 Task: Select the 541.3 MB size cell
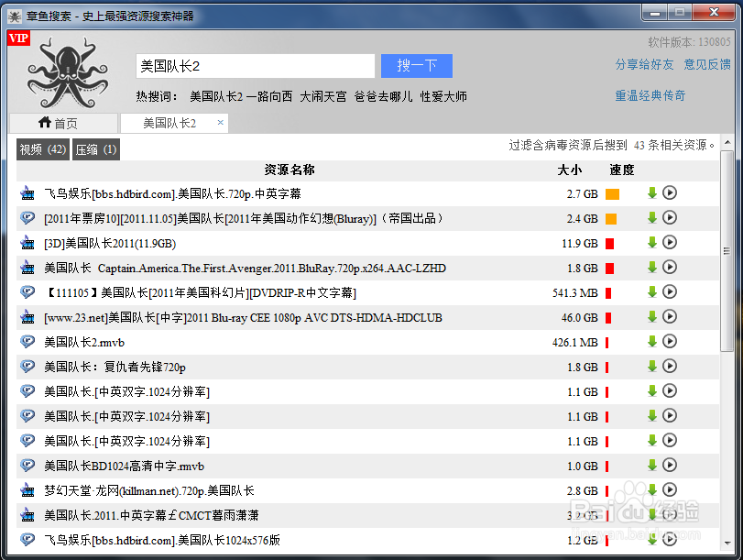tap(574, 293)
